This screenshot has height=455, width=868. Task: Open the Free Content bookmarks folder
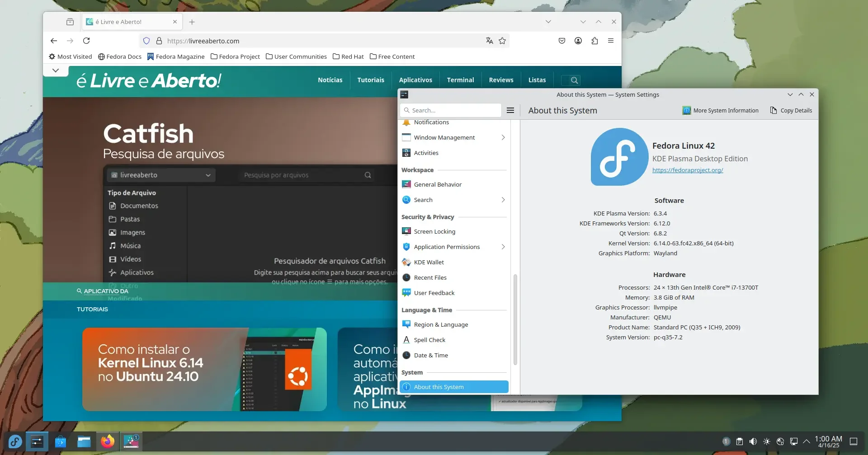[392, 56]
